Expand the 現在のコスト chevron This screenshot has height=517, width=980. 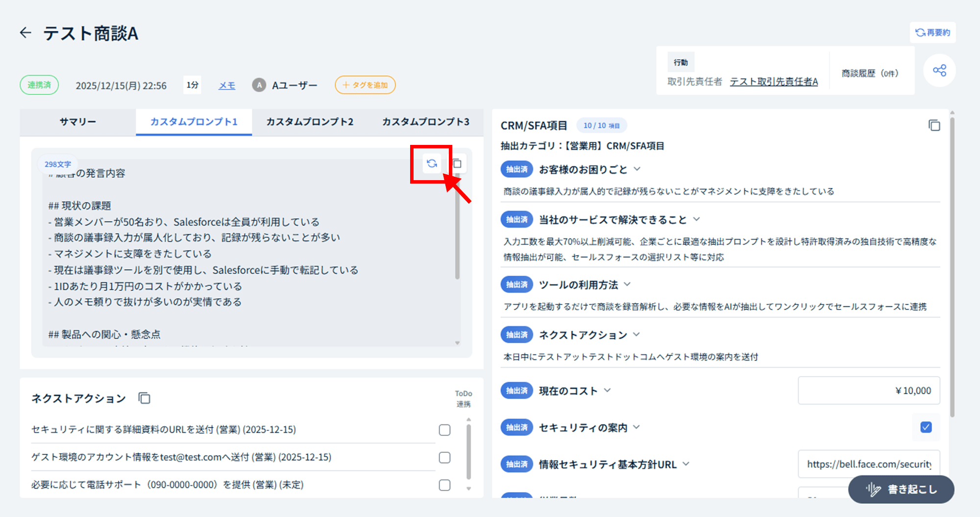(x=608, y=391)
